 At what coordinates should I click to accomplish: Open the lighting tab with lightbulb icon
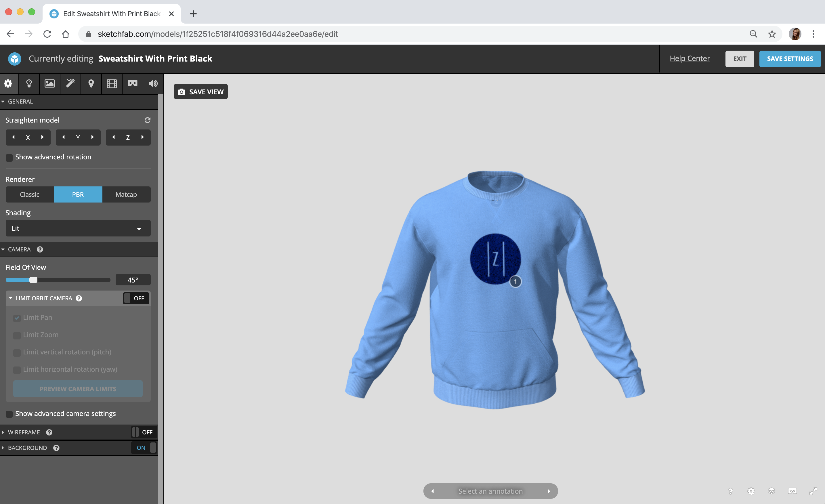[x=29, y=83]
